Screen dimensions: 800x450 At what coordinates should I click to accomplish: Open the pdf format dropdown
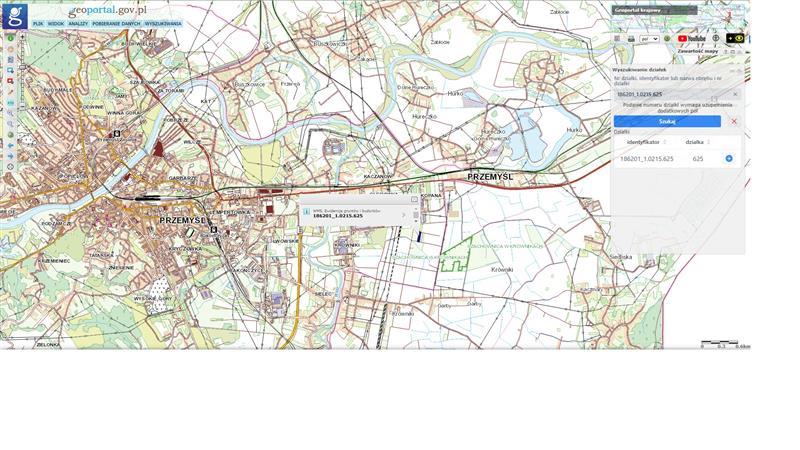pyautogui.click(x=649, y=39)
